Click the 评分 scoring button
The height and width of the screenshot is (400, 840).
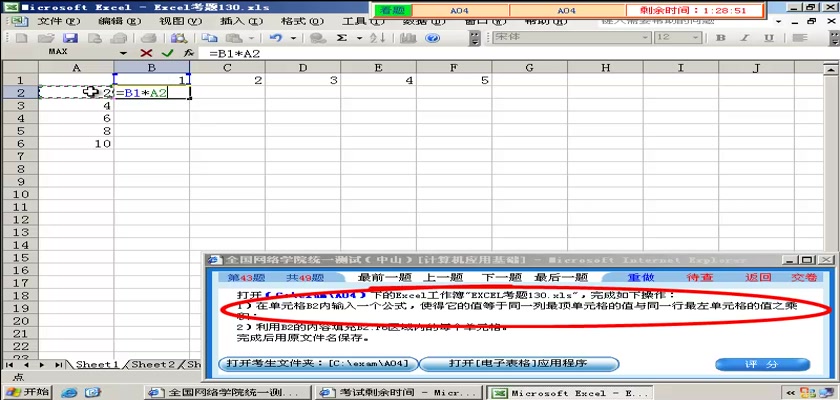[x=762, y=364]
